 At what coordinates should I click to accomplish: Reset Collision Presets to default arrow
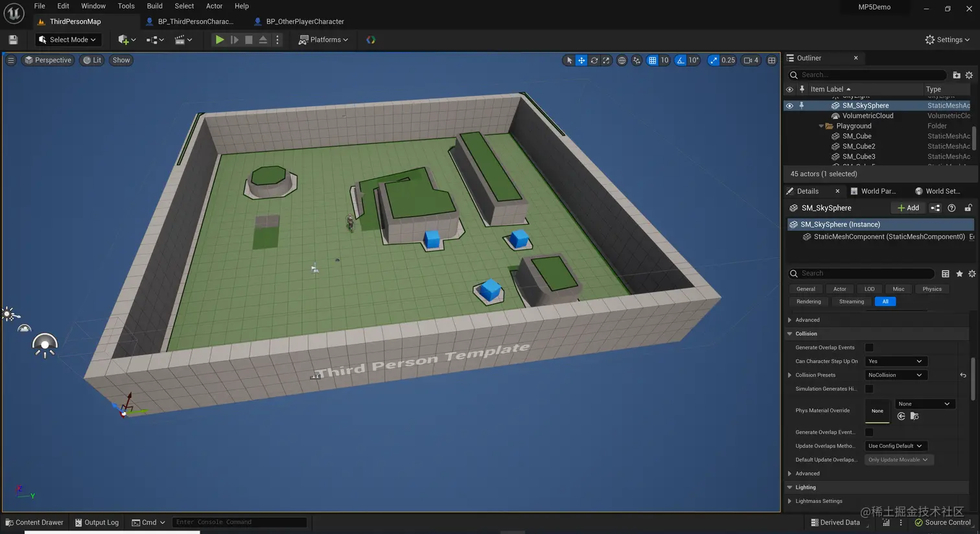pos(963,375)
